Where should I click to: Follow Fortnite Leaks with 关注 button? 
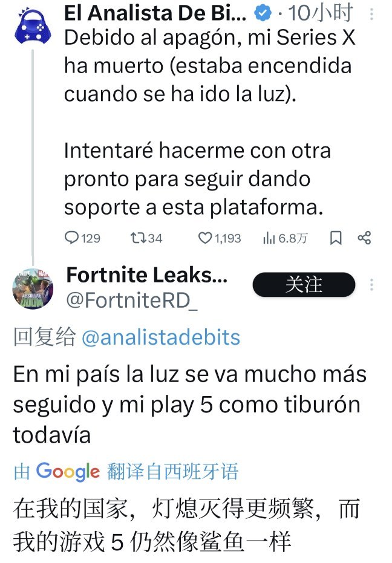pyautogui.click(x=304, y=285)
